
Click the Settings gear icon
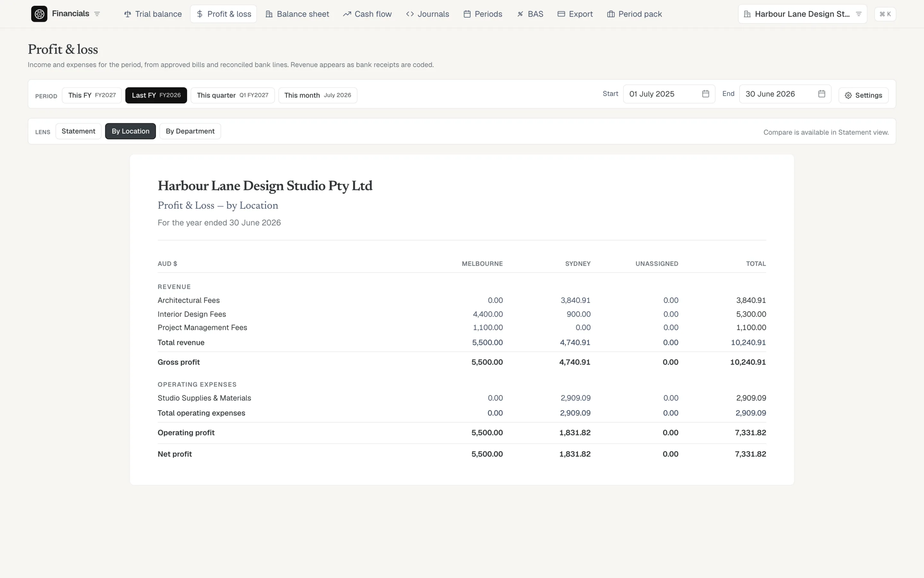click(848, 96)
